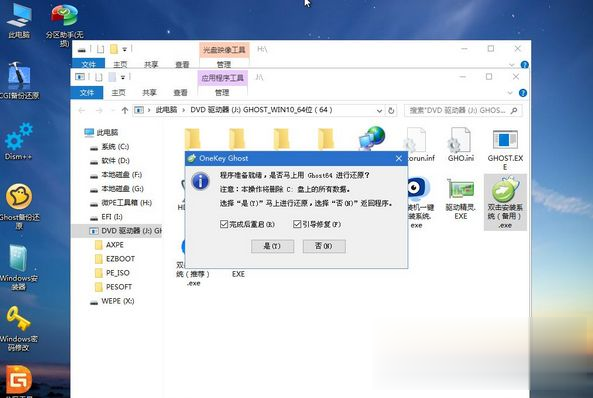Select 驱动精灵.EXE file icon
593x398 pixels.
tap(460, 199)
